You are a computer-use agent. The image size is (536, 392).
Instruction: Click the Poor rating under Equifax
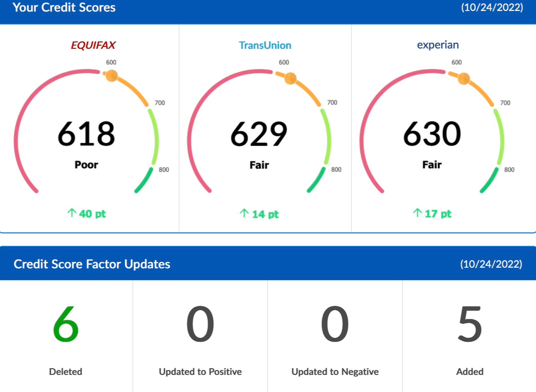coord(86,165)
